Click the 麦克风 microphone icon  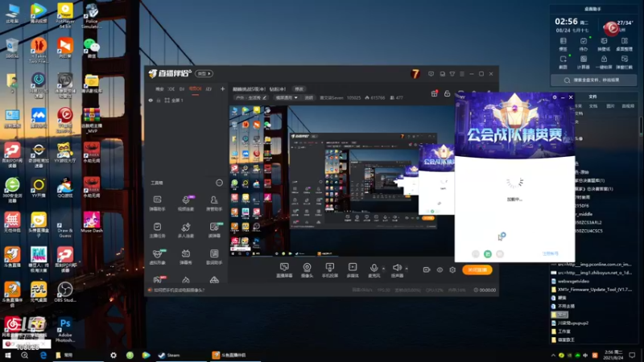[374, 268]
